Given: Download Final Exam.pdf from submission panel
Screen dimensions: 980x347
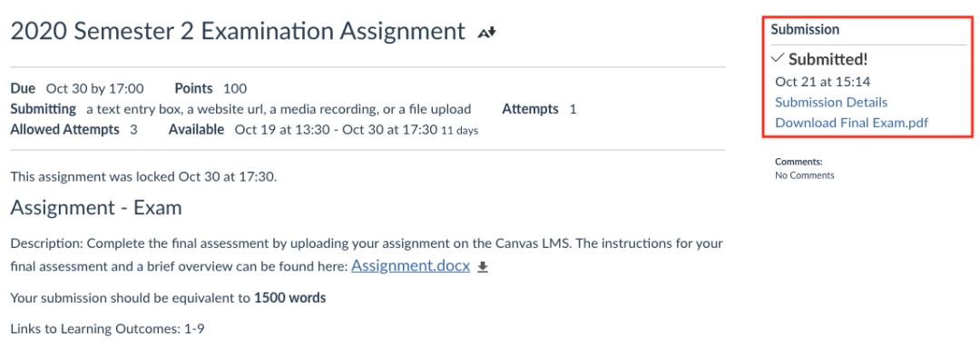Looking at the screenshot, I should point(851,123).
